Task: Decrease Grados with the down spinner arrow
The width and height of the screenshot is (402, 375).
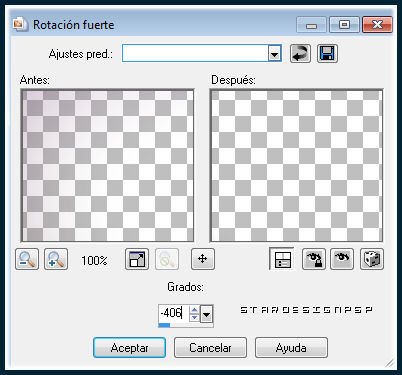Action: tap(194, 317)
